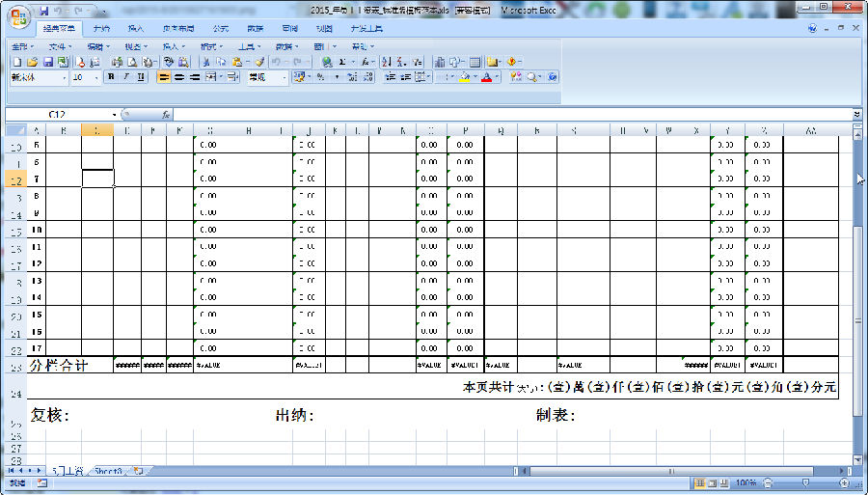Viewport: 868px width, 495px height.
Task: Open the classic 编辑 menu
Action: pyautogui.click(x=97, y=46)
